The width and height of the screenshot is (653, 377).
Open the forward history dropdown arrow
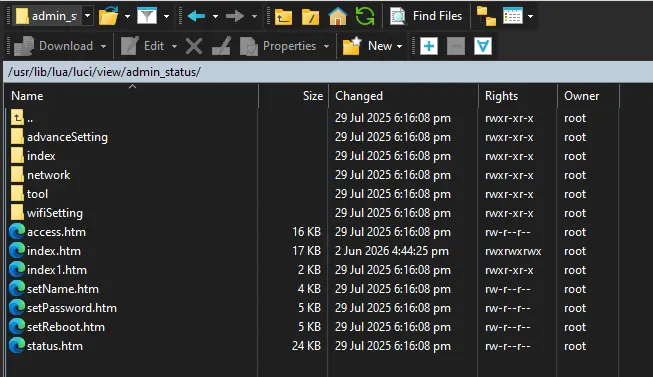[254, 16]
